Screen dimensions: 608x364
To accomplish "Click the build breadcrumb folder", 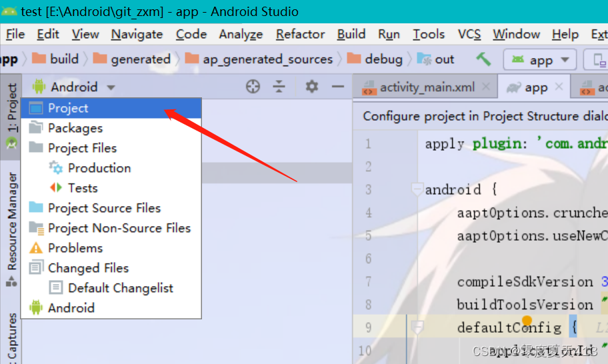I will click(x=55, y=59).
